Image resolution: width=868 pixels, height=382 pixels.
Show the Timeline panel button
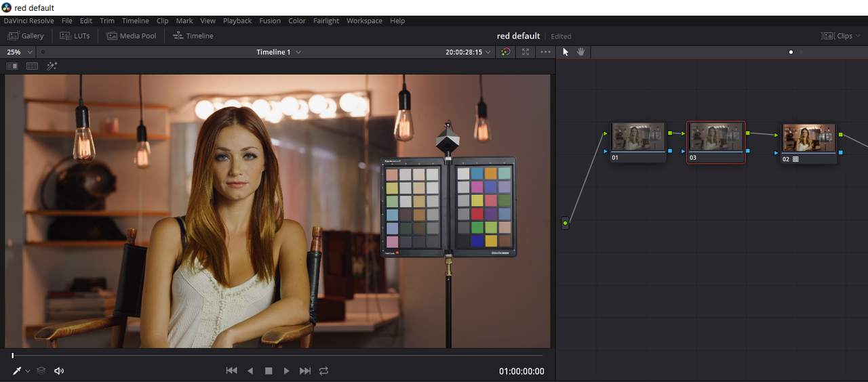[x=193, y=36]
